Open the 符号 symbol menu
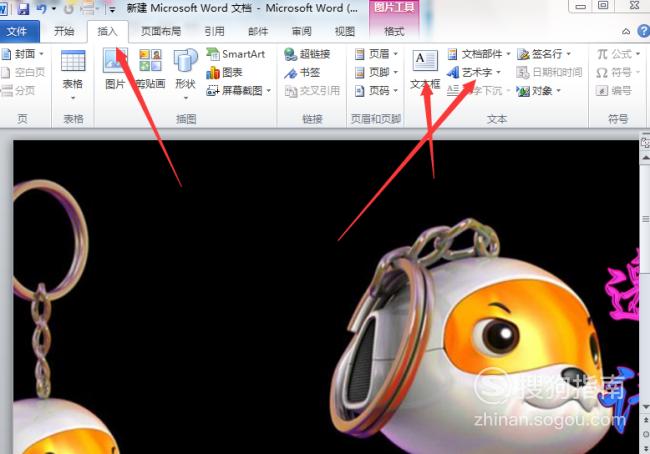 point(618,72)
